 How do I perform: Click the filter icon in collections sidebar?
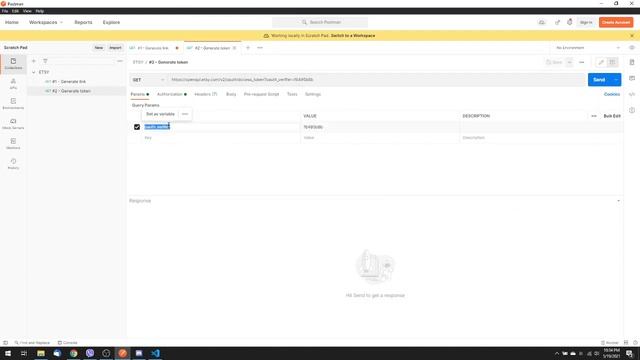point(45,61)
